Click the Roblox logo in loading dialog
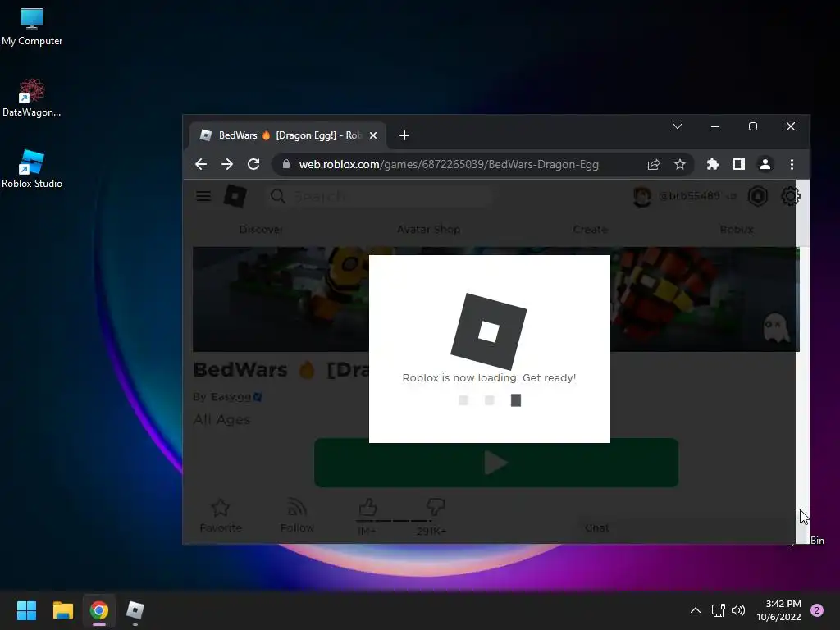840x630 pixels. pyautogui.click(x=489, y=331)
